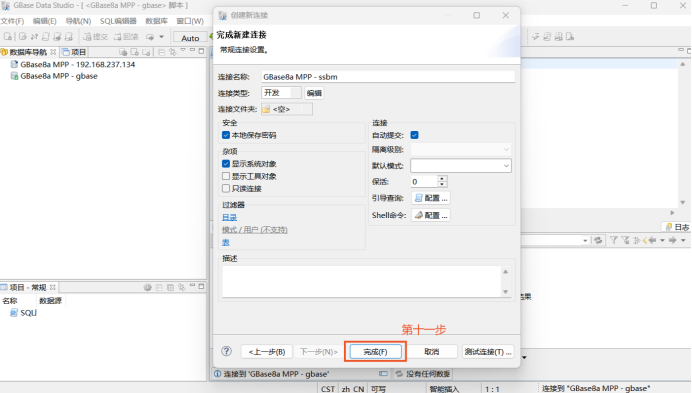Open Shell命令 配置 button

431,215
